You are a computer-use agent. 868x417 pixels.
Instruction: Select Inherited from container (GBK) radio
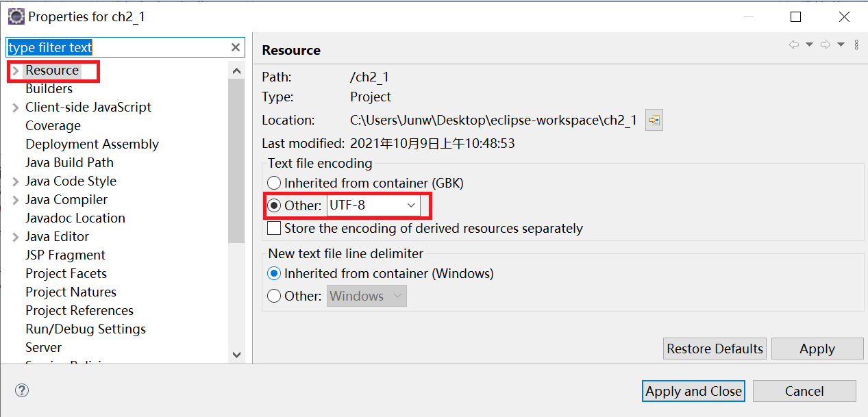tap(274, 183)
